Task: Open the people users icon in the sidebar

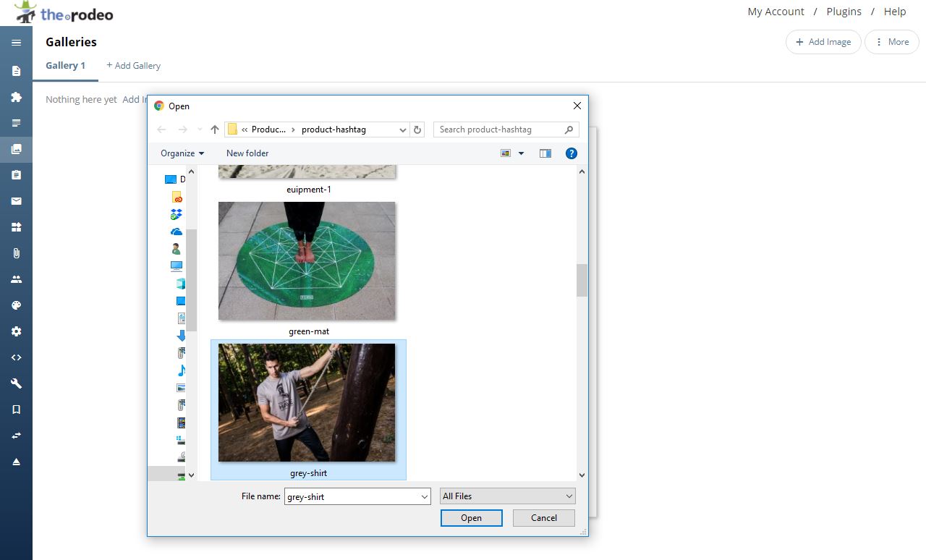Action: 16,279
